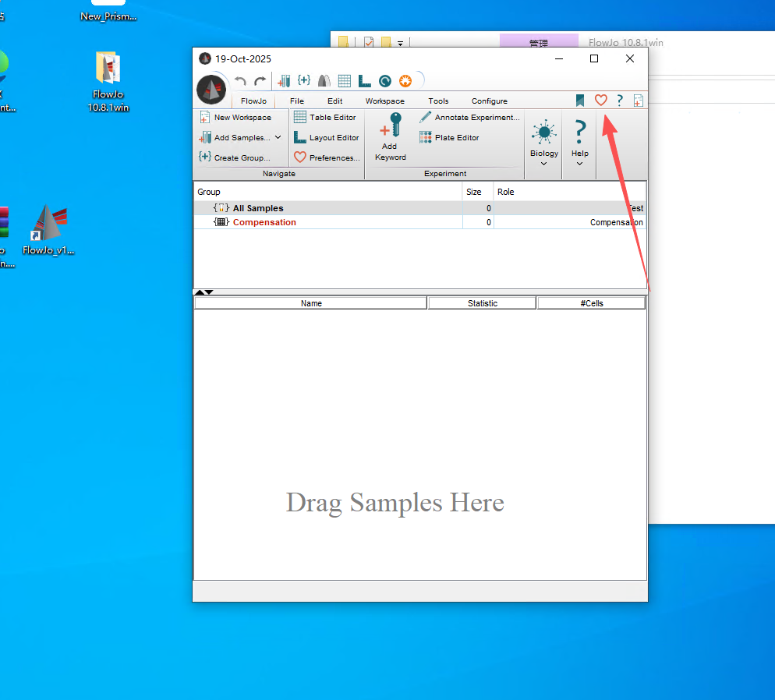
Task: Click the undo arrow in quick toolbar
Action: coord(240,81)
